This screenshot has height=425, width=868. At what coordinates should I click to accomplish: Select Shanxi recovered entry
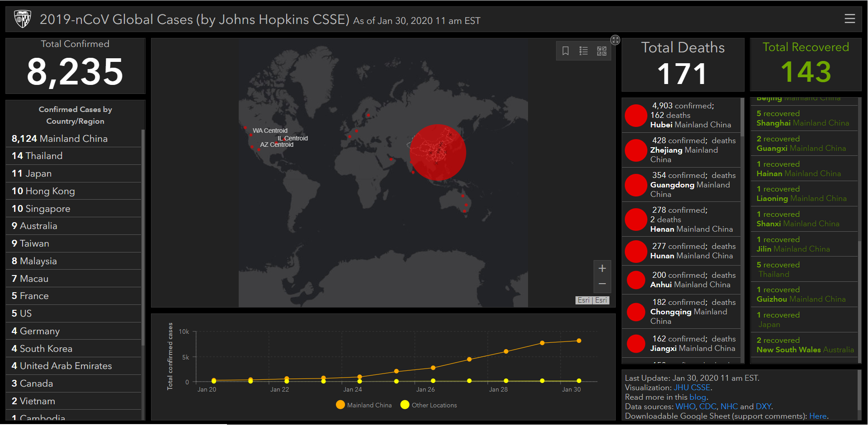click(x=804, y=219)
